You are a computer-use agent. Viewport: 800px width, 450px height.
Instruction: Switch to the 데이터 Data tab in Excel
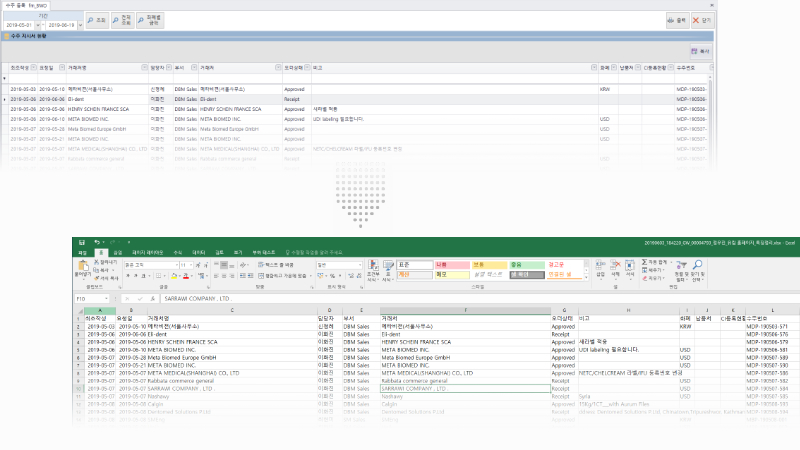click(x=198, y=253)
